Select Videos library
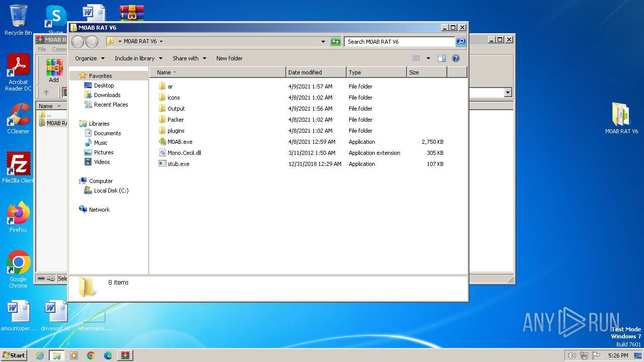 point(97,162)
